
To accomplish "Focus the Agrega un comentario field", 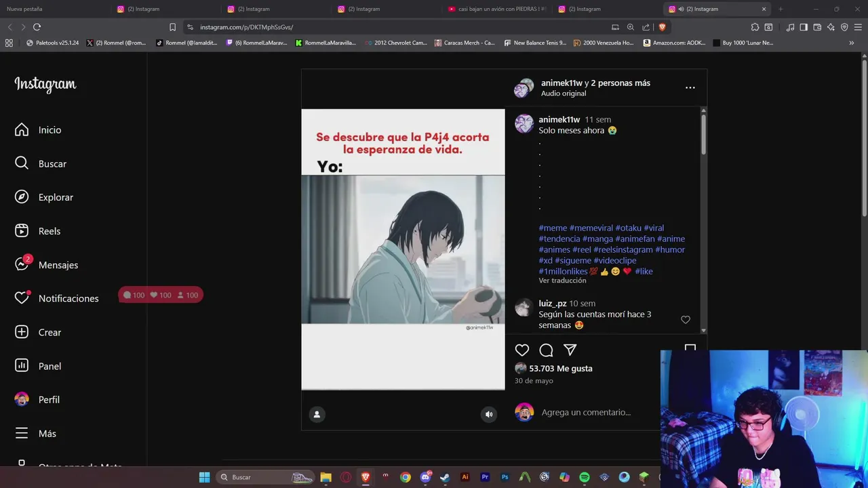I will pos(586,412).
